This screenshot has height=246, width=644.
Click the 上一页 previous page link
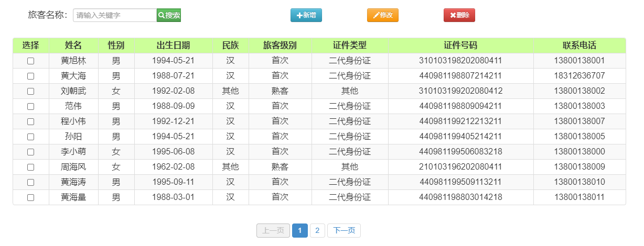click(x=273, y=230)
